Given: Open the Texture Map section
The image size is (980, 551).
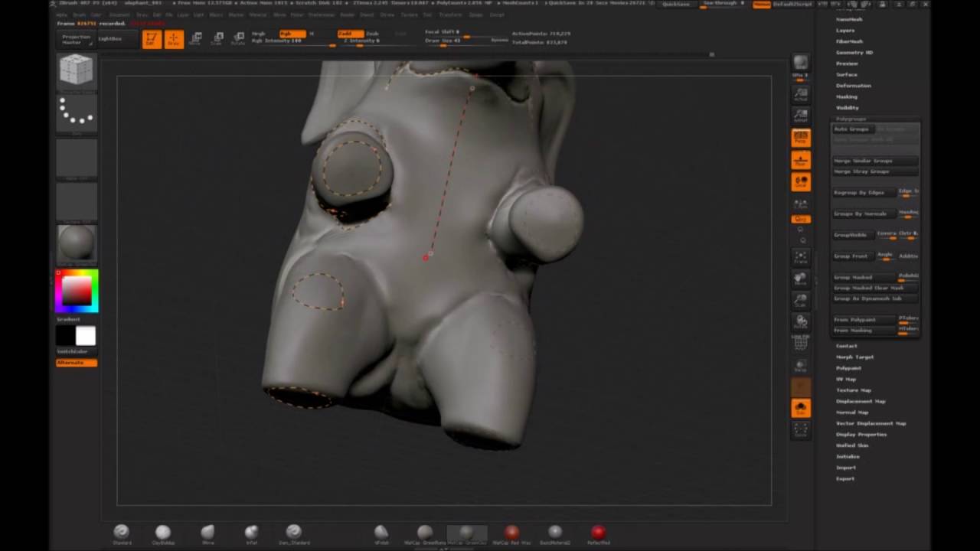Looking at the screenshot, I should 854,390.
